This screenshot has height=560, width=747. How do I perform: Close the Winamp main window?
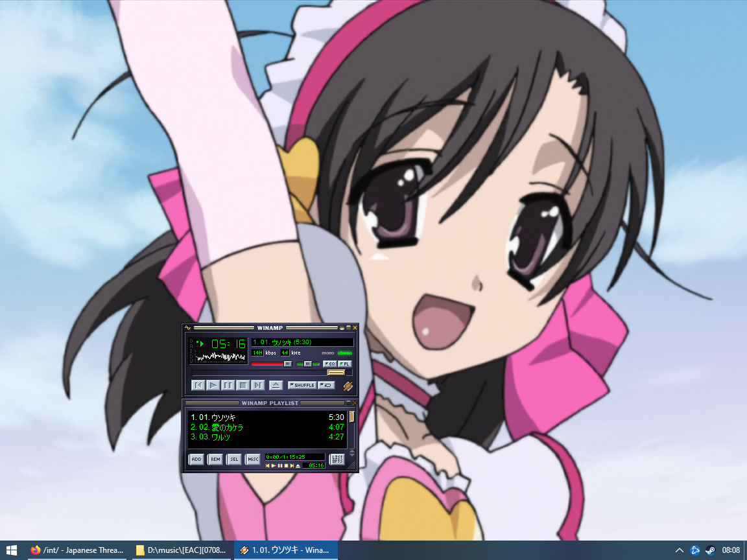pyautogui.click(x=355, y=327)
